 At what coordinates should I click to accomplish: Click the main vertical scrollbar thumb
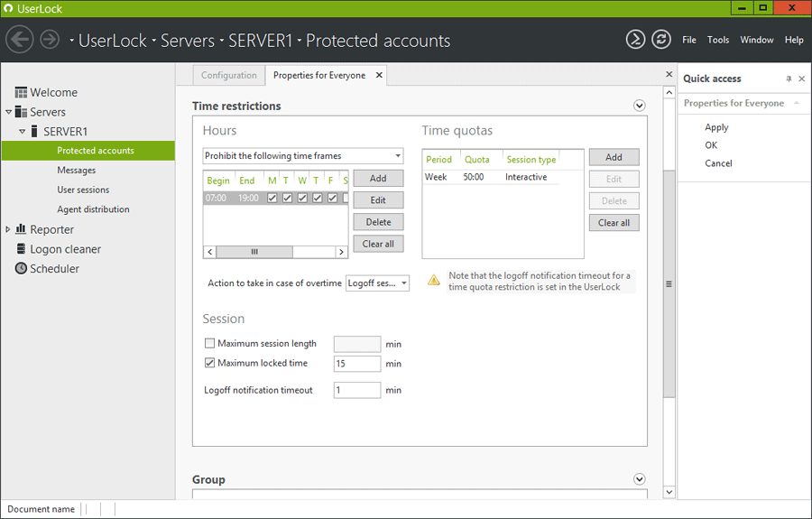pyautogui.click(x=669, y=283)
